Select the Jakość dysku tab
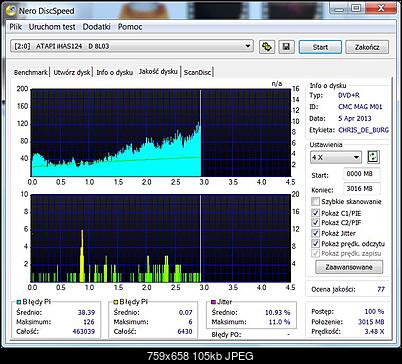Viewport: 402px width, 364px height. coord(158,71)
